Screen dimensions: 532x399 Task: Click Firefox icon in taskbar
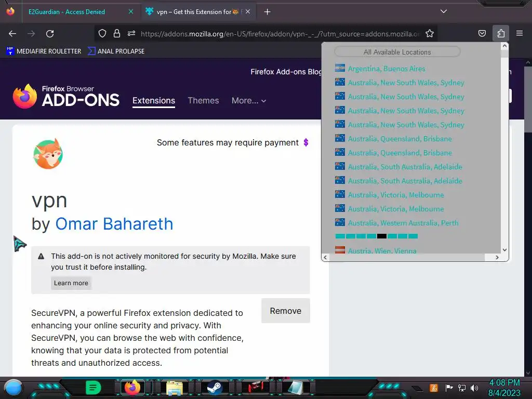132,388
